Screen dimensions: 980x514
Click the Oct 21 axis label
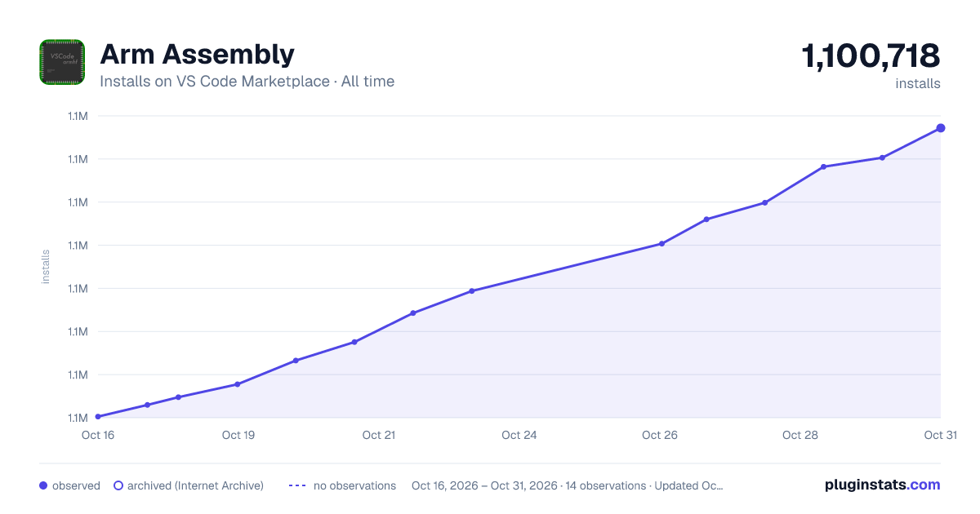click(x=379, y=435)
